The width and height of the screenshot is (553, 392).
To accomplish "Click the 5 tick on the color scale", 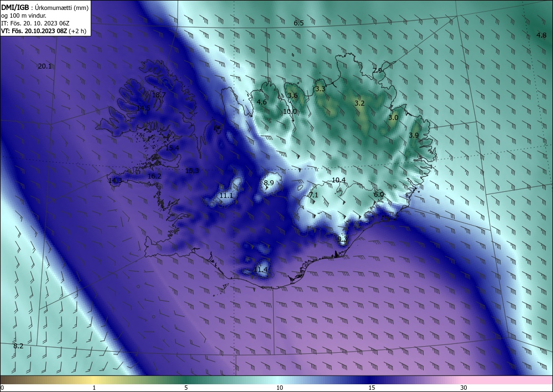I will pos(186,388).
